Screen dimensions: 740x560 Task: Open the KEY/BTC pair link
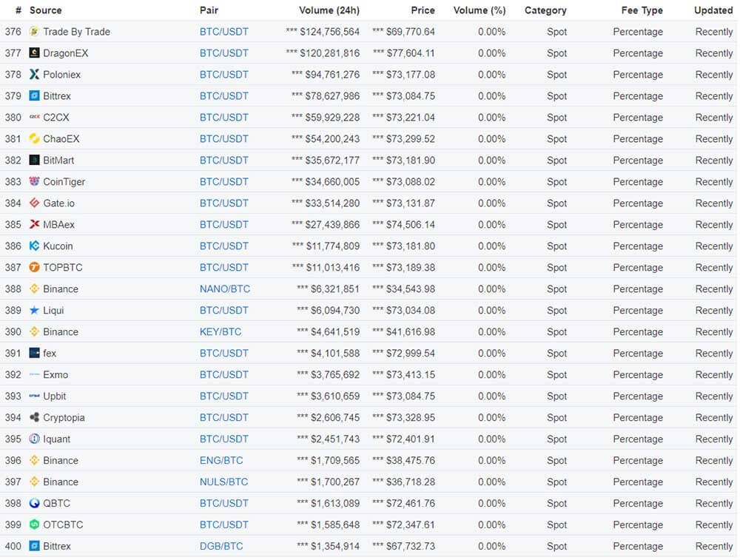pyautogui.click(x=220, y=331)
